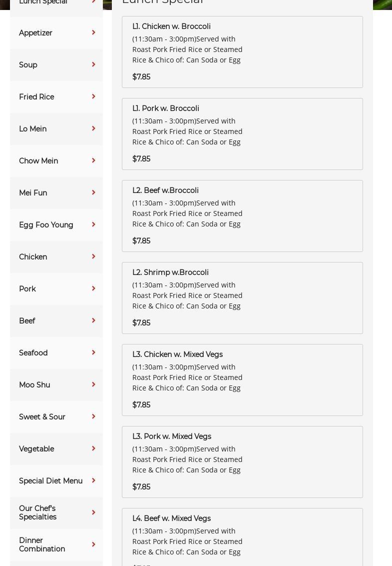Expand the Our Chef's Specialties category arrow
Screen dimensions: 392x566
[93, 513]
